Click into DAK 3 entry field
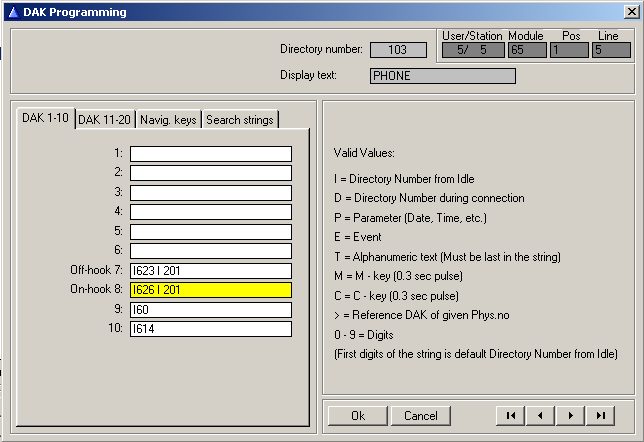Viewport: 644px width, 442px height. [x=210, y=192]
